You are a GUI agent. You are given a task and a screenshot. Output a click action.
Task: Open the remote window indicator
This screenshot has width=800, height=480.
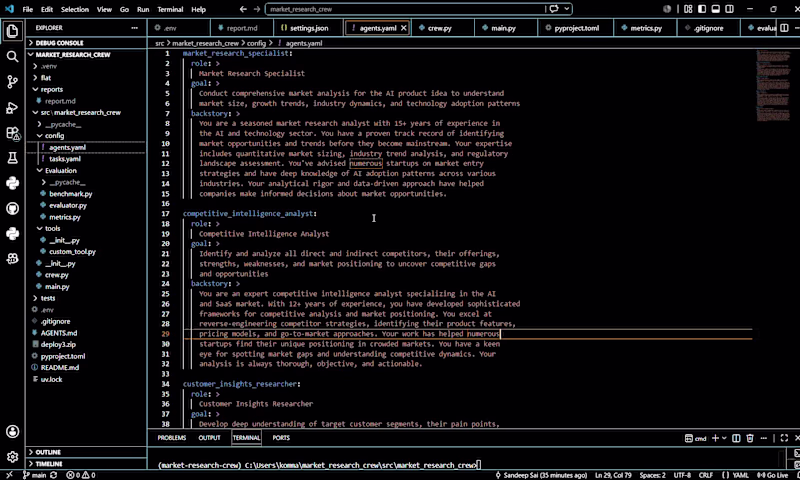point(9,475)
